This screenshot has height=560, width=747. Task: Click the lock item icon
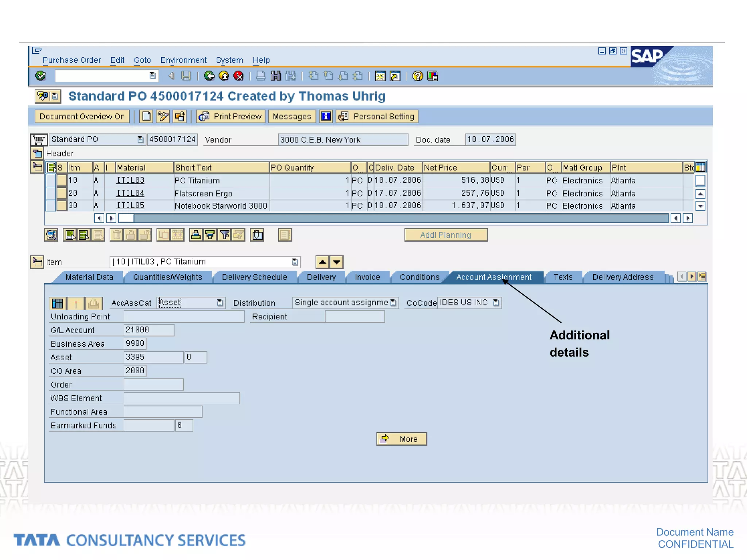(x=131, y=235)
